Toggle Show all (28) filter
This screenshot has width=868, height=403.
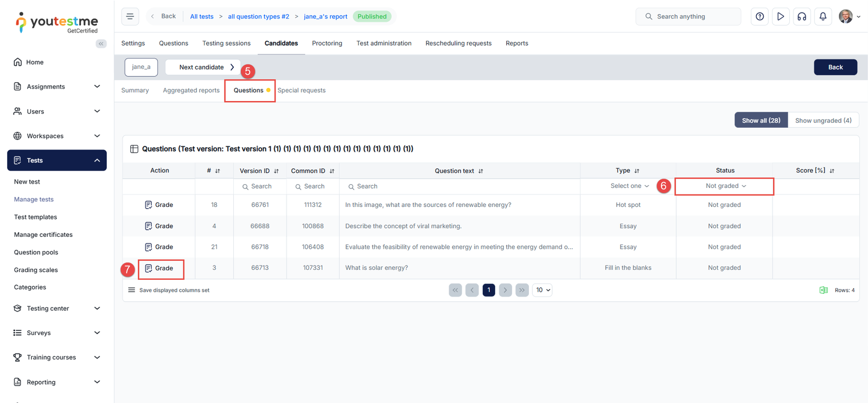[x=761, y=121]
